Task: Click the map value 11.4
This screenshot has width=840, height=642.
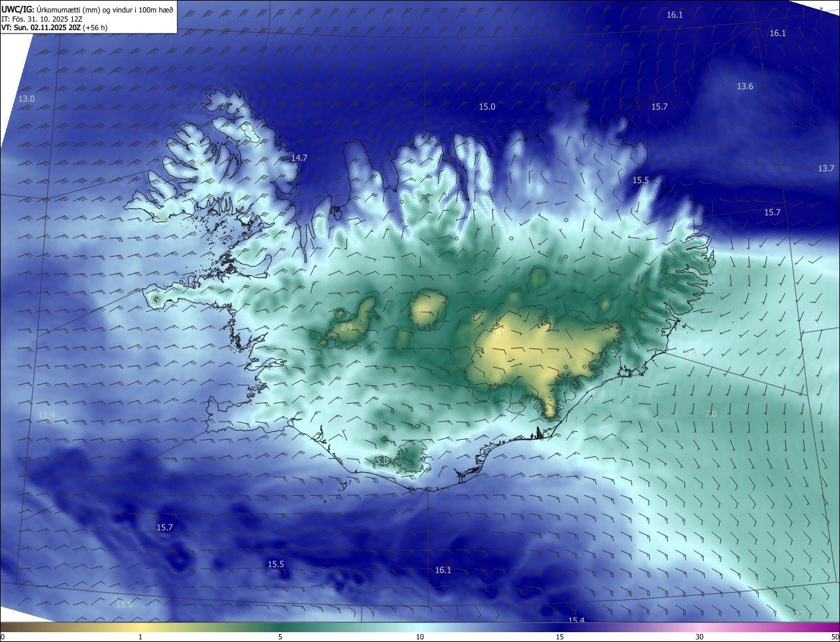Action: (x=47, y=416)
